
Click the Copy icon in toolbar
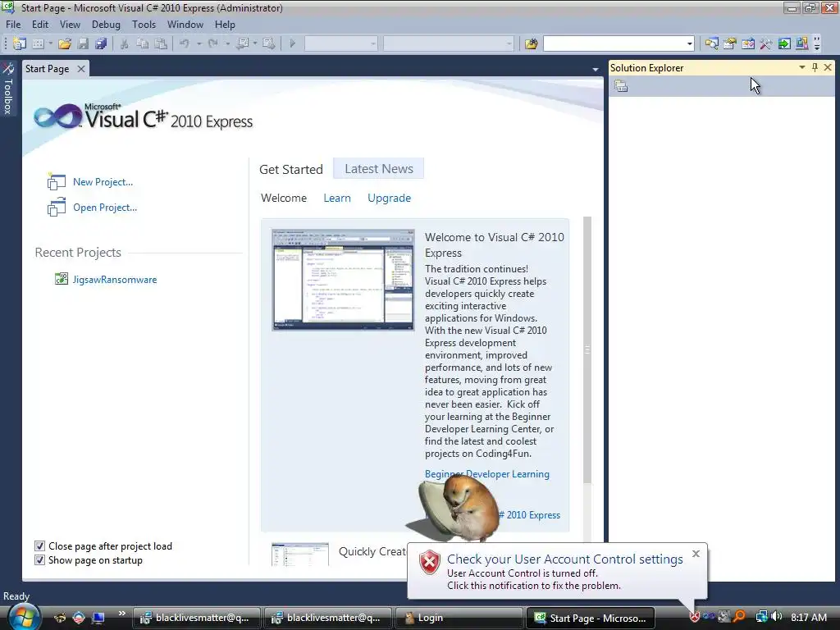pyautogui.click(x=143, y=43)
